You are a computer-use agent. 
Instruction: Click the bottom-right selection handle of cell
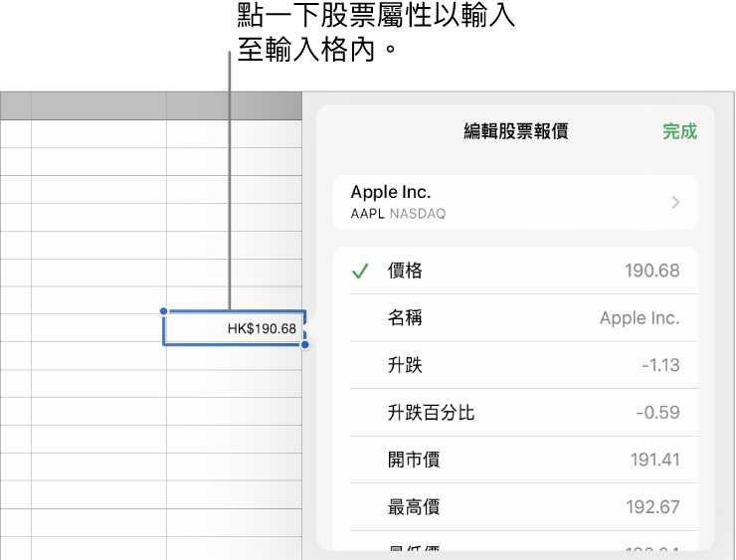tap(305, 345)
